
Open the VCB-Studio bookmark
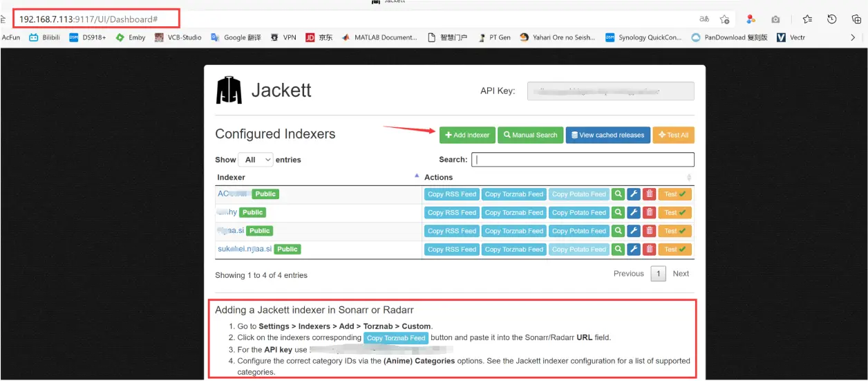tap(178, 37)
